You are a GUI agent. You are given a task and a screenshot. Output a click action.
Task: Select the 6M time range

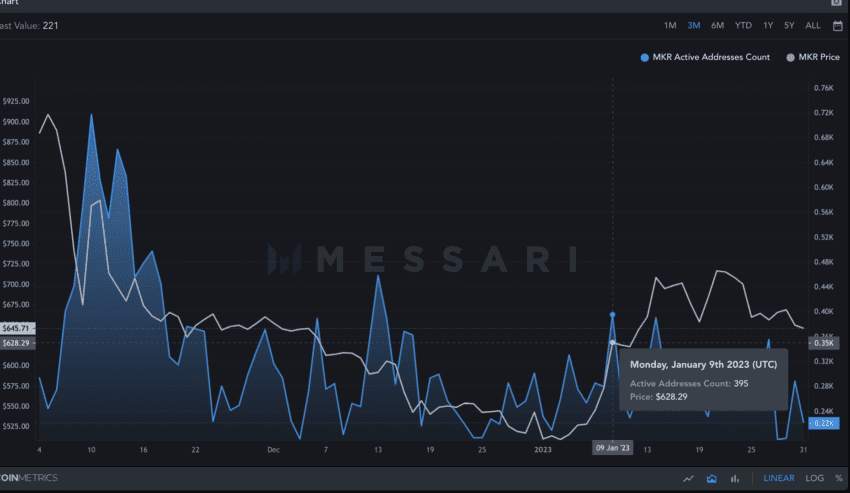[717, 25]
